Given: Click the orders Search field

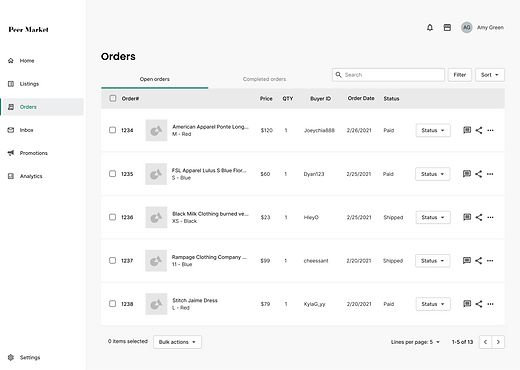Looking at the screenshot, I should point(388,75).
